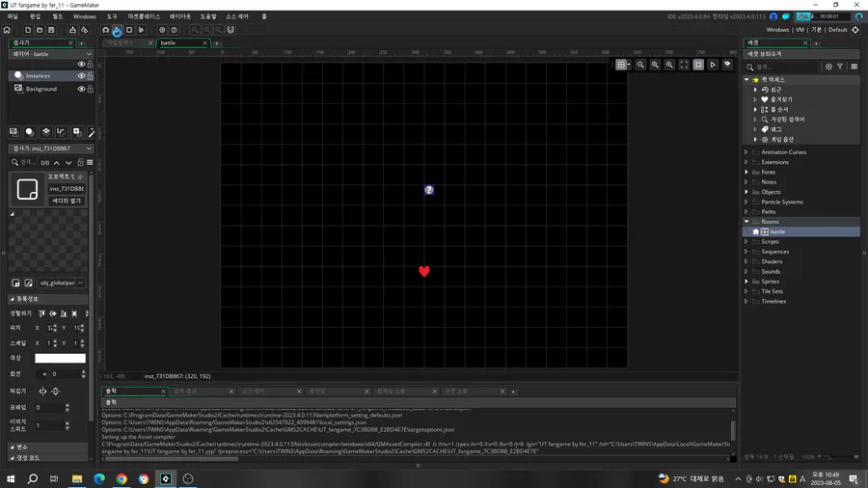Image resolution: width=868 pixels, height=488 pixels.
Task: Create a new asset layer icon
Action: [x=77, y=132]
